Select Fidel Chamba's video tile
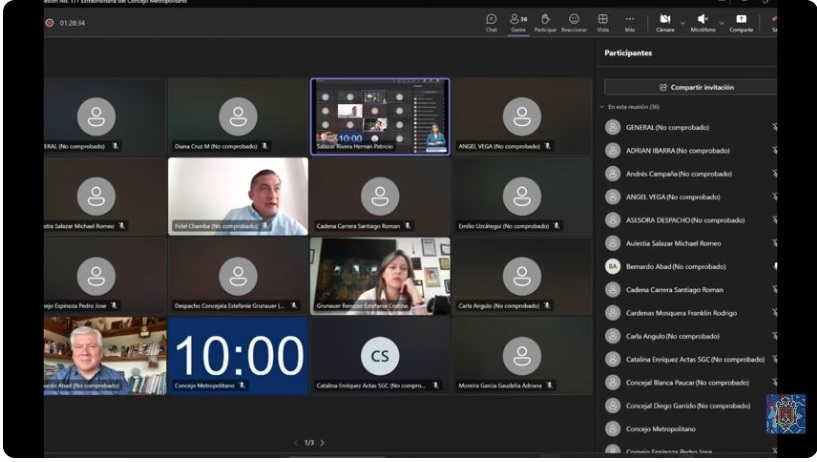This screenshot has height=462, width=817. tap(238, 195)
